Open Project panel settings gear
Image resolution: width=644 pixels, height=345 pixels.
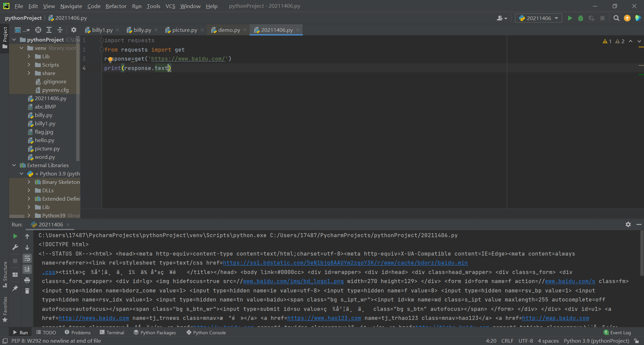click(x=74, y=30)
